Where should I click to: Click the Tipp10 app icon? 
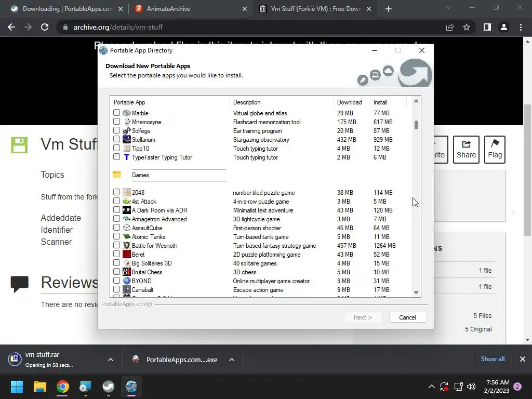pyautogui.click(x=127, y=148)
